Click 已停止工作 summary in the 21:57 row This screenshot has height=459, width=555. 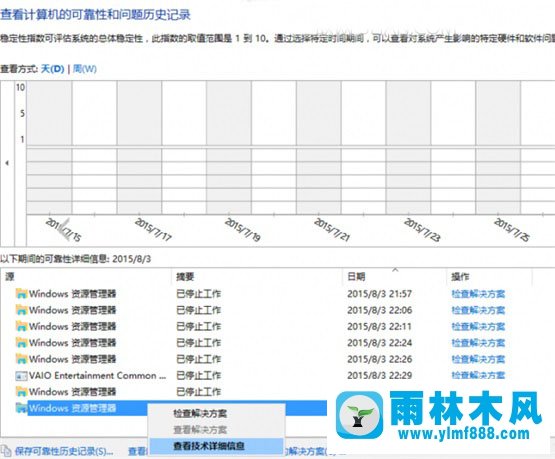tap(199, 294)
